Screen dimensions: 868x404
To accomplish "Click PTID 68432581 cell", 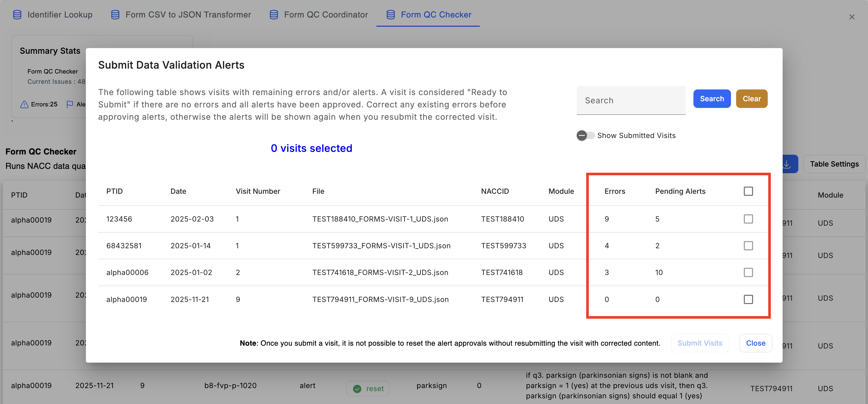I will [x=124, y=246].
